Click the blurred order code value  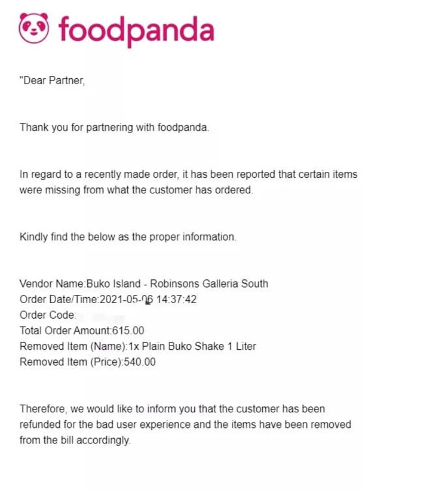(x=102, y=318)
